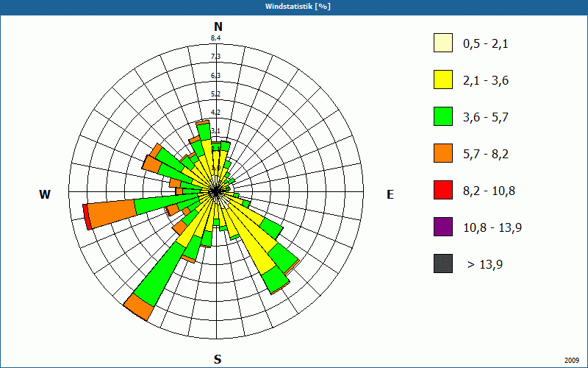Image resolution: width=588 pixels, height=368 pixels.
Task: Click the 5,2 radial axis value
Action: click(215, 94)
